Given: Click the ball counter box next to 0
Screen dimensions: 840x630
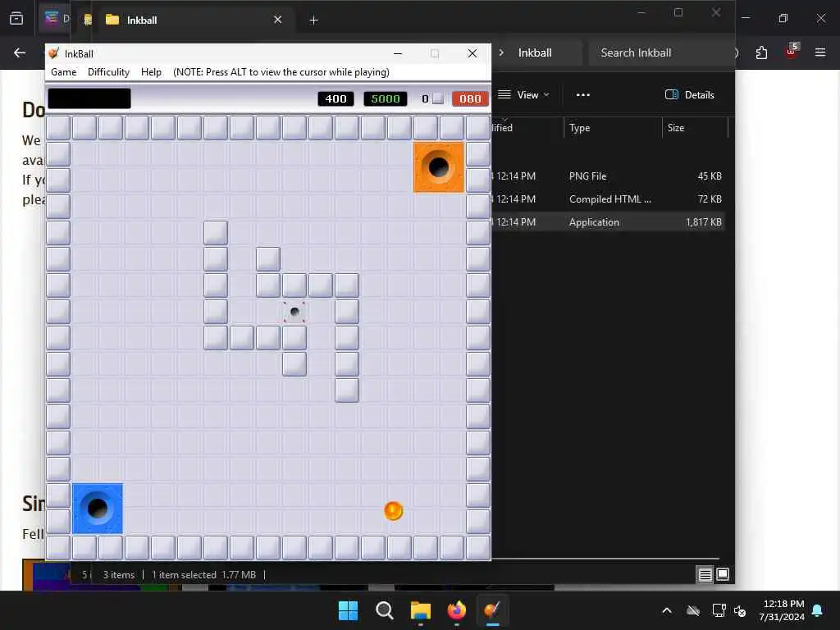Looking at the screenshot, I should pyautogui.click(x=438, y=98).
